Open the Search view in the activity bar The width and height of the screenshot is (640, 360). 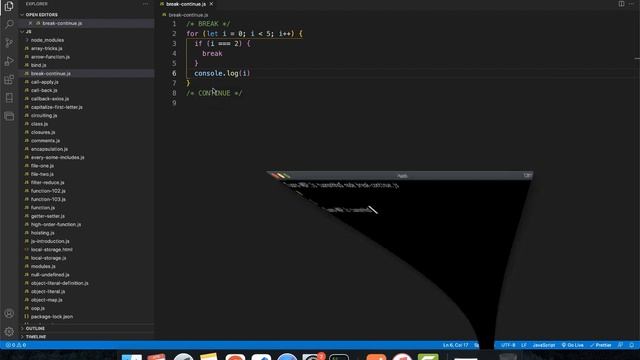click(x=9, y=24)
